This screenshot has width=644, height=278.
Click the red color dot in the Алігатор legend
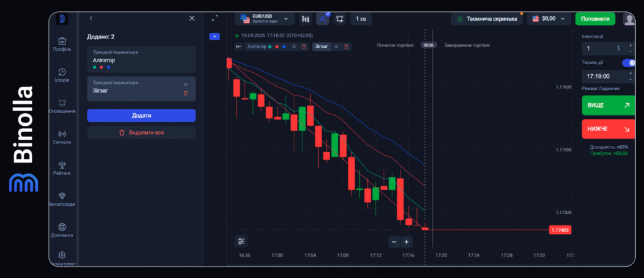click(277, 47)
